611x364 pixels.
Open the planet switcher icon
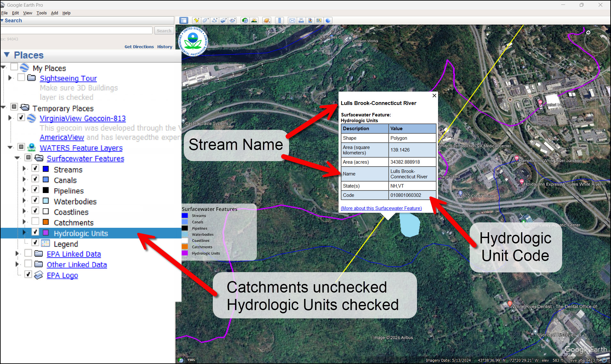[x=267, y=20]
